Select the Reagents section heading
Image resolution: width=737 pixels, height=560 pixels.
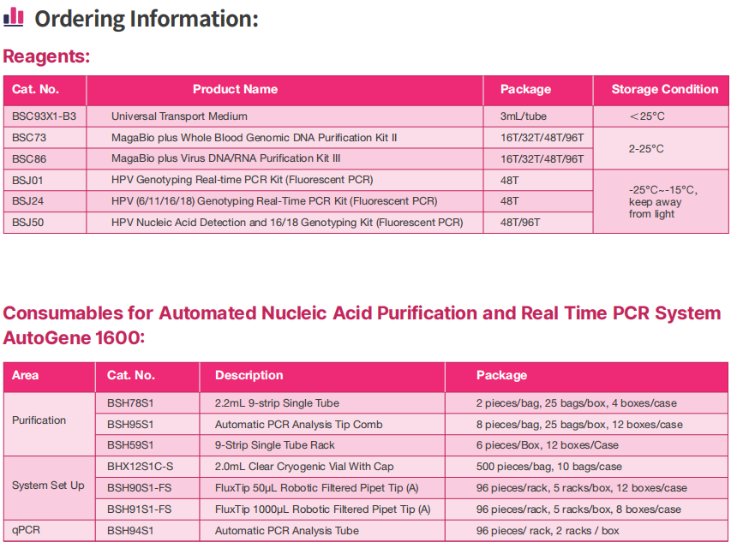(x=46, y=57)
